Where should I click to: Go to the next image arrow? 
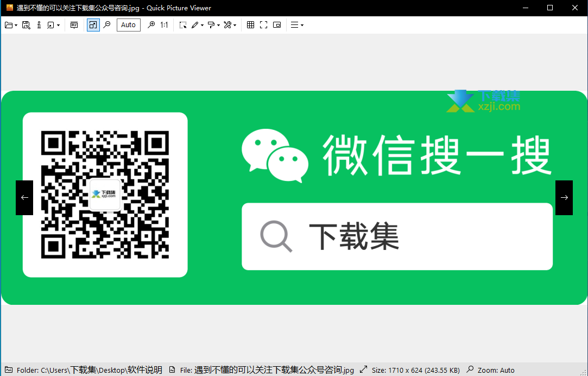(564, 198)
